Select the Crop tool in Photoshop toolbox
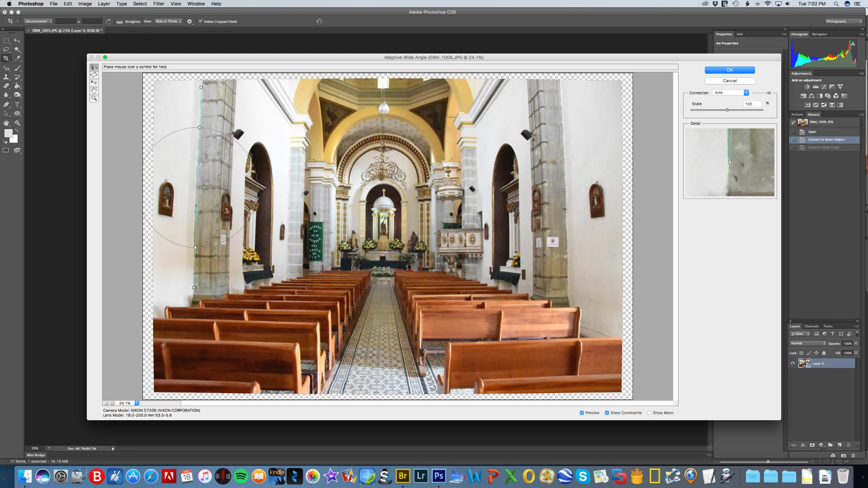The height and width of the screenshot is (488, 868). tap(6, 58)
